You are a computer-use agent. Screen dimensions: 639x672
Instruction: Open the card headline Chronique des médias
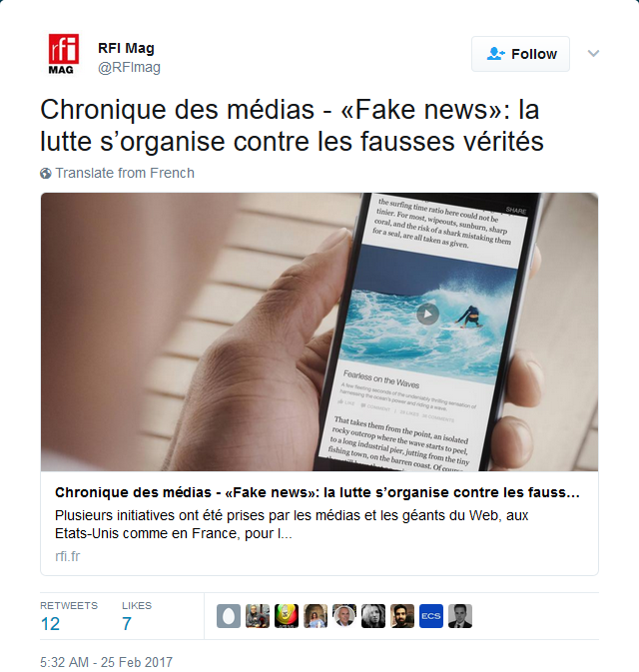pyautogui.click(x=318, y=492)
